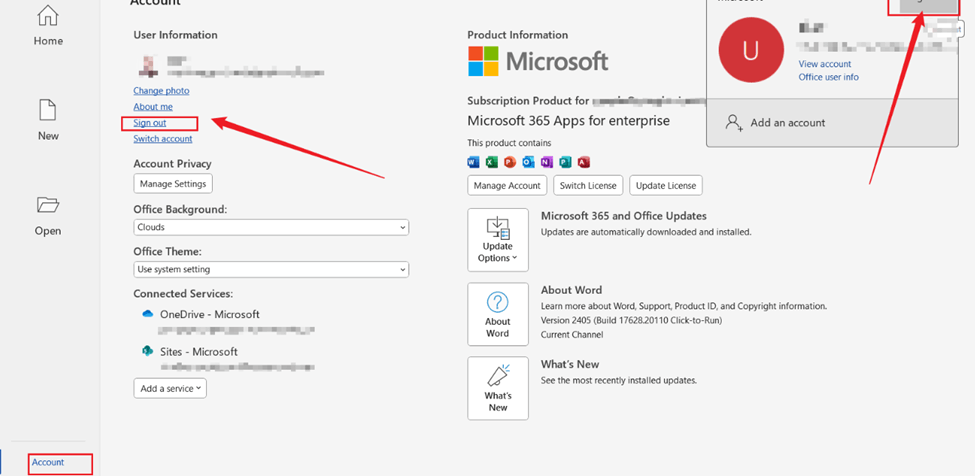Click the SharePoint Sites icon
The height and width of the screenshot is (476, 975).
pyautogui.click(x=147, y=351)
